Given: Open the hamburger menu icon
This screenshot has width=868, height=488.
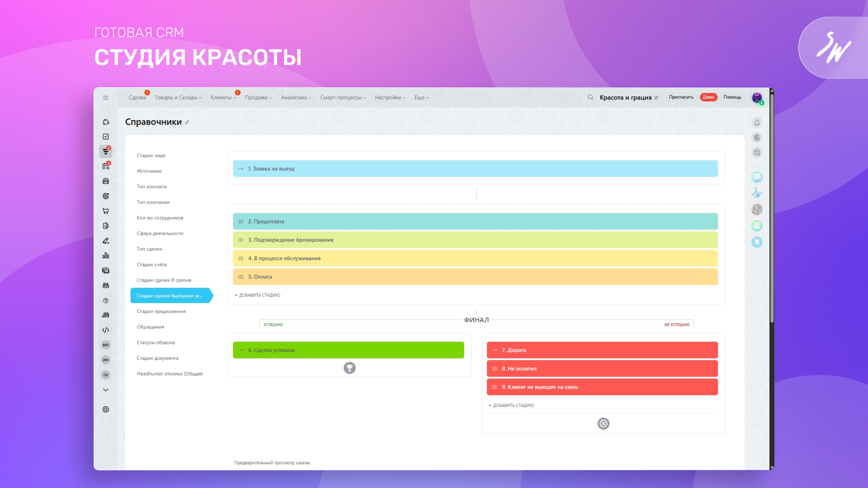Looking at the screenshot, I should pyautogui.click(x=105, y=98).
